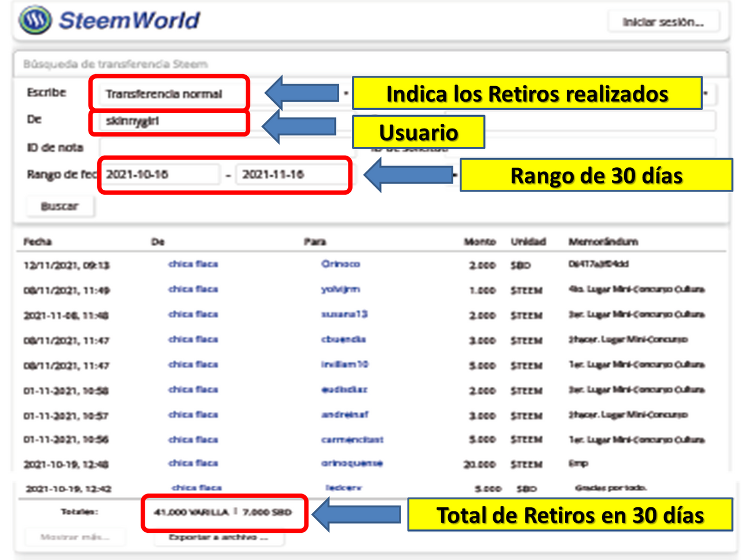Open recipient link yolvijrm
Screen dimensions: 741x560
(341, 289)
